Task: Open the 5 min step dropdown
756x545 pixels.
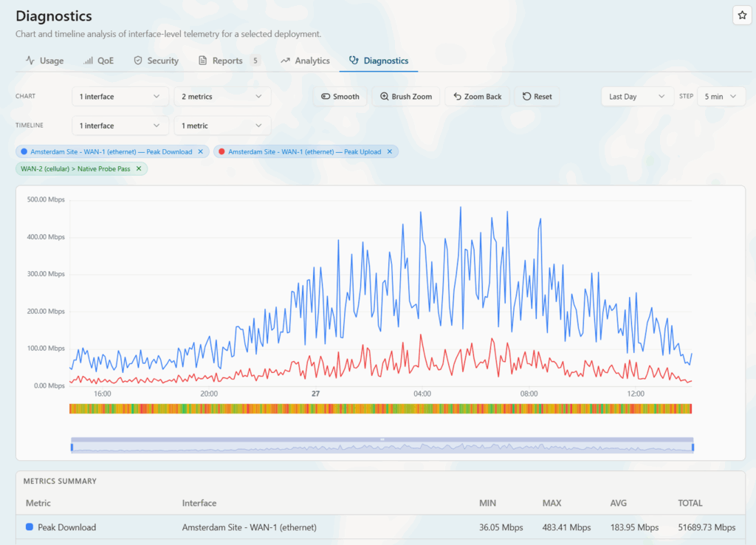Action: point(721,97)
